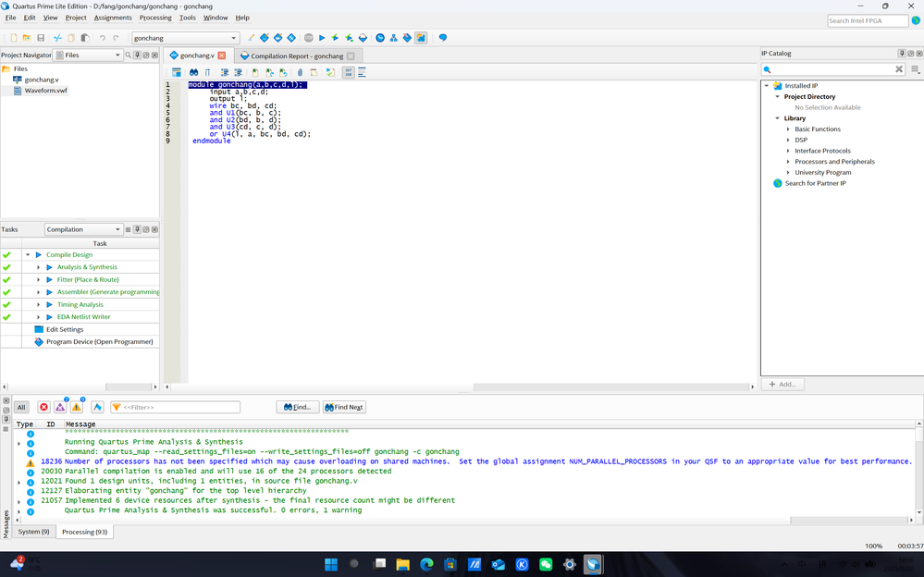This screenshot has height=577, width=924.
Task: Click the Save icon in main toolbar
Action: (41, 38)
